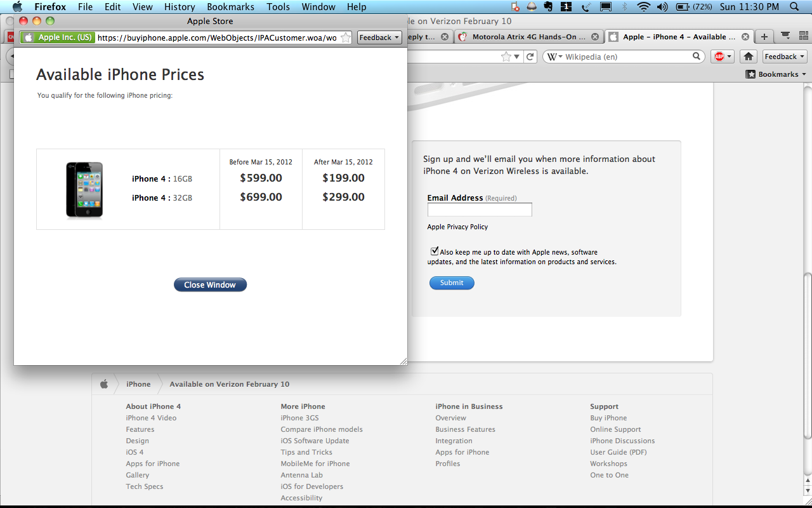This screenshot has height=508, width=812.
Task: Open iPhone 4 Video footer link
Action: point(151,418)
